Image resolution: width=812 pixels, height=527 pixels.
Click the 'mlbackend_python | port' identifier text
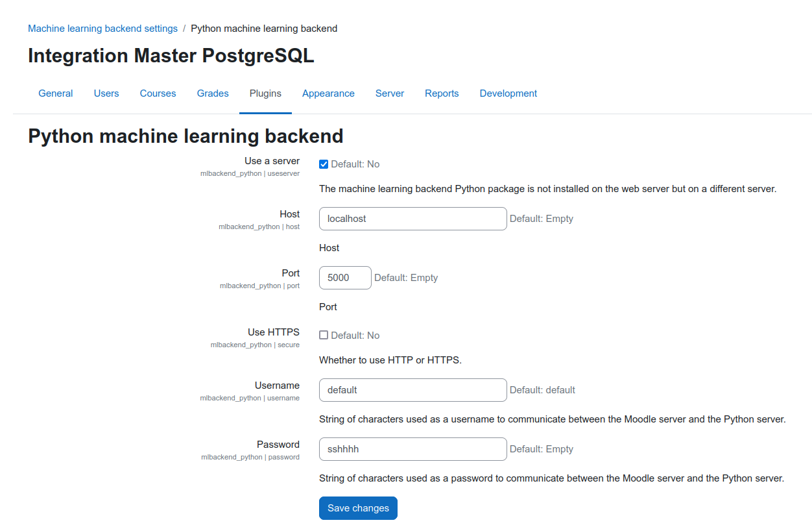click(x=259, y=286)
